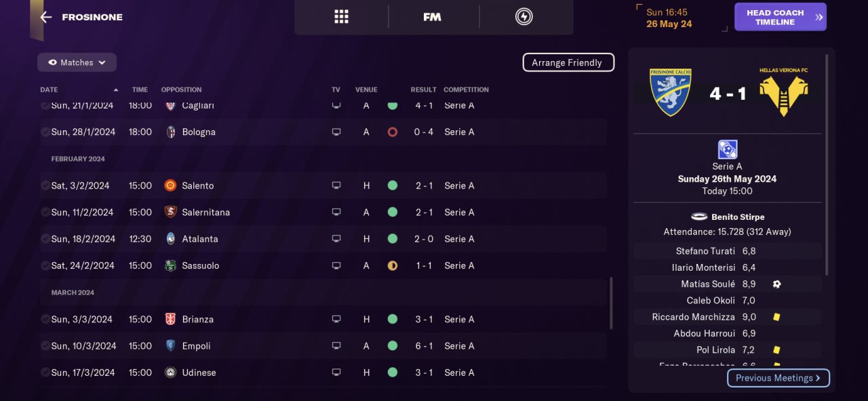Click the FM logo icon
Screen dimensions: 868x401
[x=432, y=17]
